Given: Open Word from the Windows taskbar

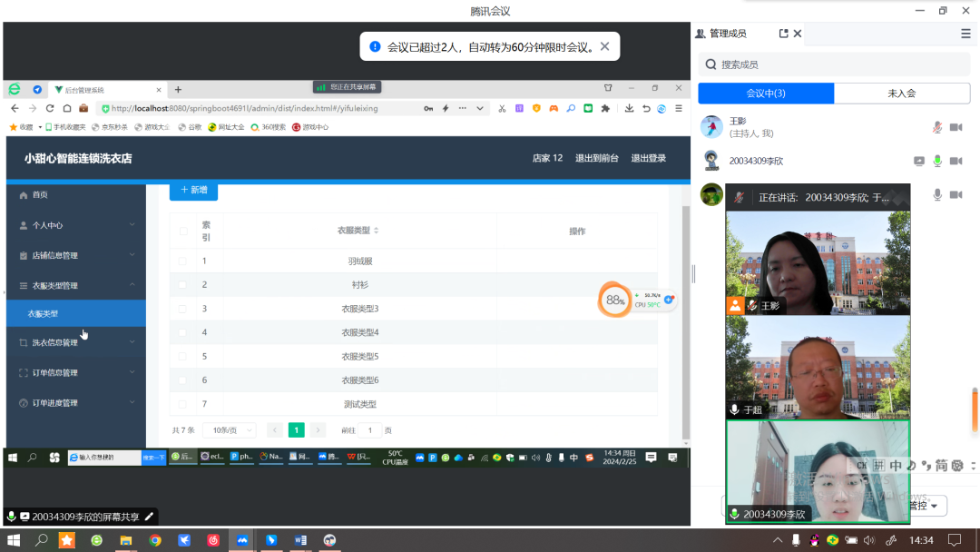Looking at the screenshot, I should click(x=300, y=540).
